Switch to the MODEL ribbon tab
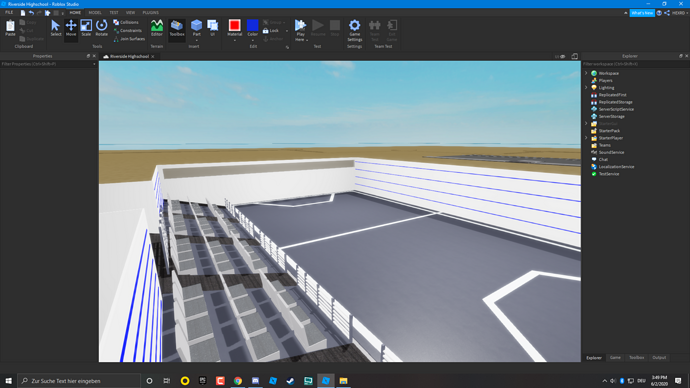This screenshot has width=690, height=388. tap(95, 13)
